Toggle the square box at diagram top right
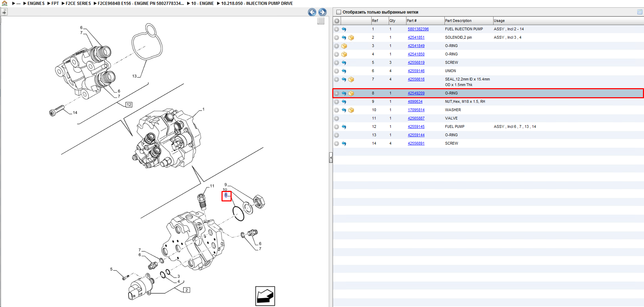 [321, 21]
